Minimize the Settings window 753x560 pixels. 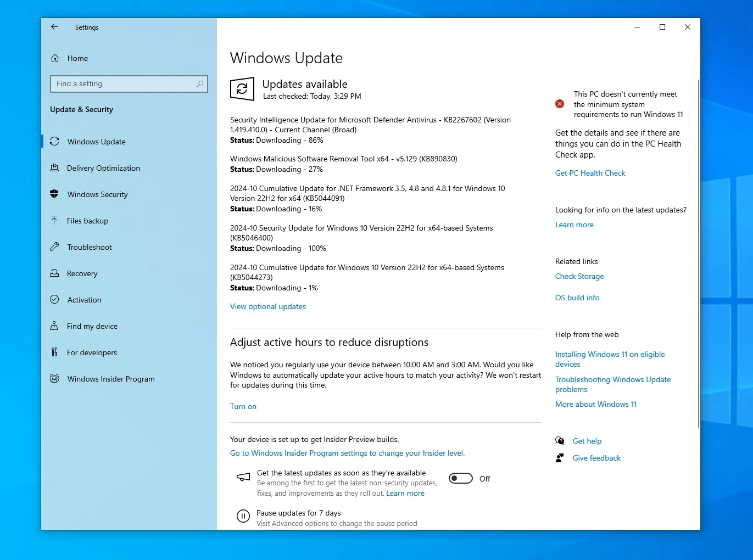637,27
